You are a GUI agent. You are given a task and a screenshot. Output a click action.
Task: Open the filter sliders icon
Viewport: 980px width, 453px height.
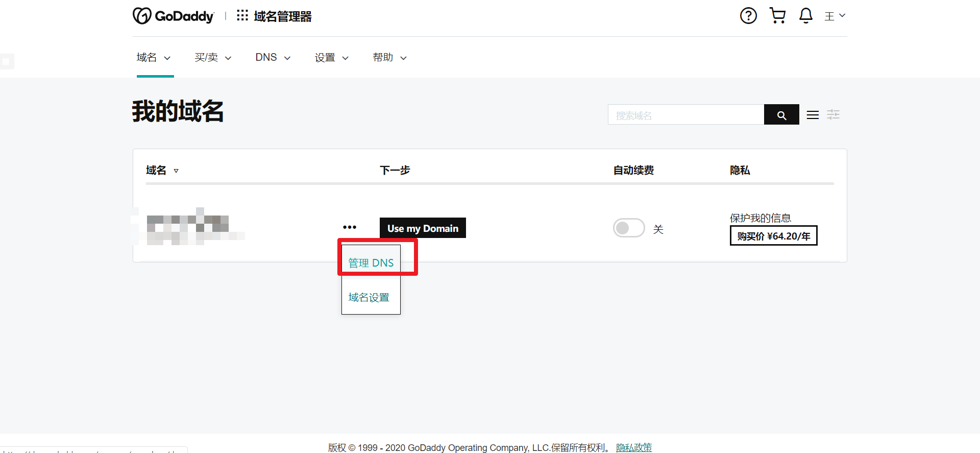pos(833,114)
